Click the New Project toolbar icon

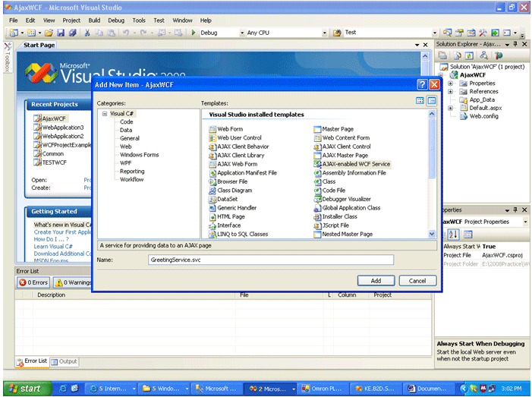click(x=14, y=33)
